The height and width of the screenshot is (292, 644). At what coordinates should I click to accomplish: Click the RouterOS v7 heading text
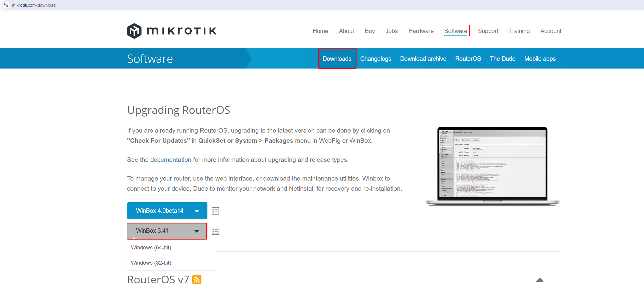click(x=158, y=279)
